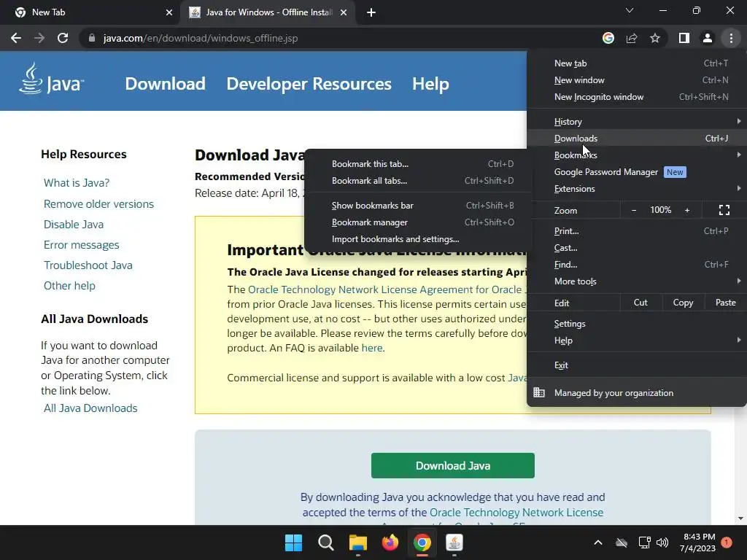The height and width of the screenshot is (560, 747).
Task: Close the New Tab tab
Action: (x=169, y=12)
